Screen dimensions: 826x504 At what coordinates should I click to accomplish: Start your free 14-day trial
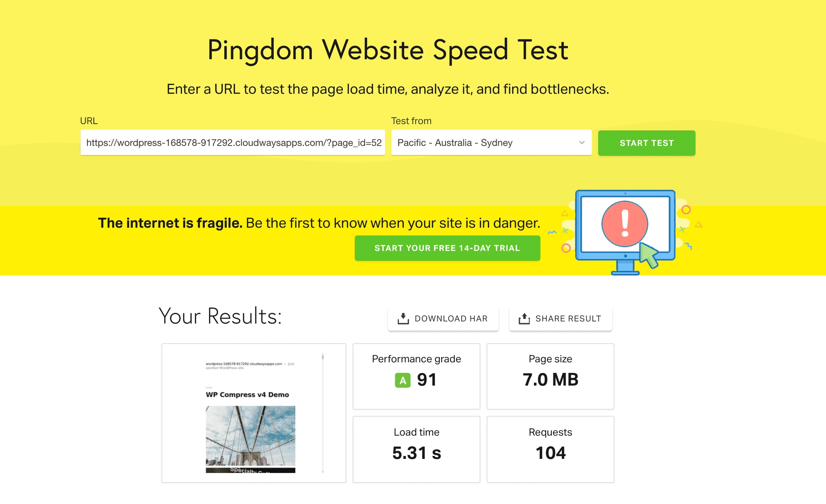click(447, 248)
